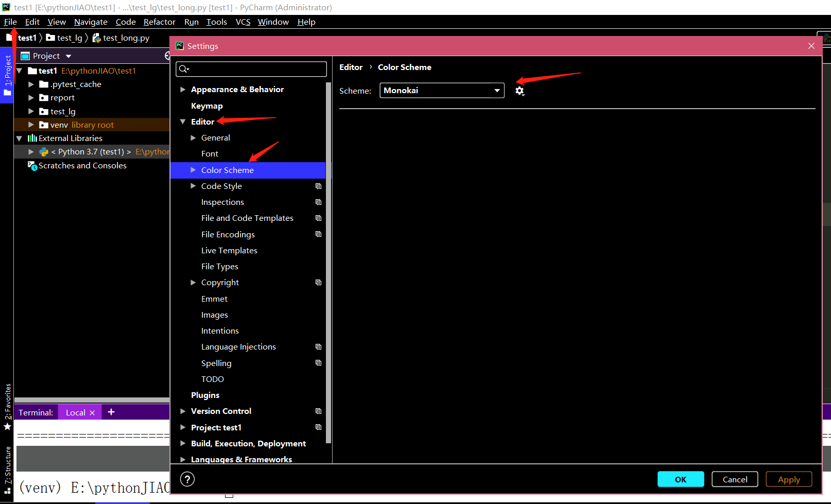Click project-level icon beside File Encodings
Image resolution: width=831 pixels, height=504 pixels.
318,234
